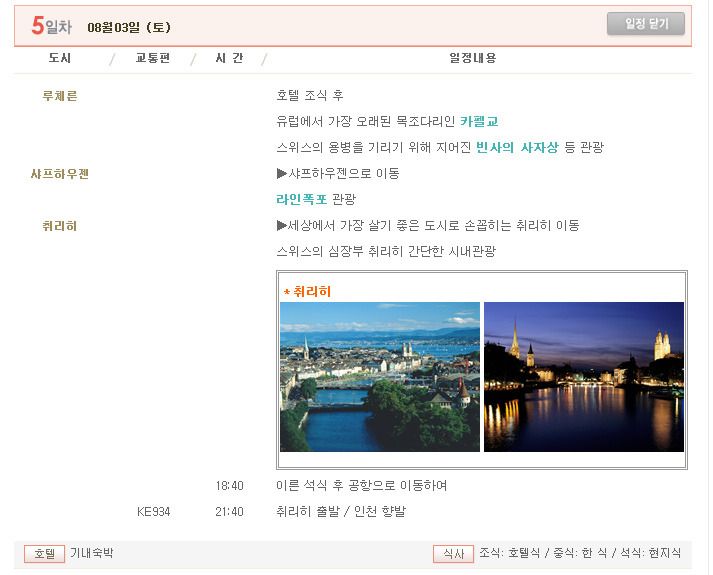The image size is (713, 575).
Task: Select the 21:40 departure time
Action: 230,512
